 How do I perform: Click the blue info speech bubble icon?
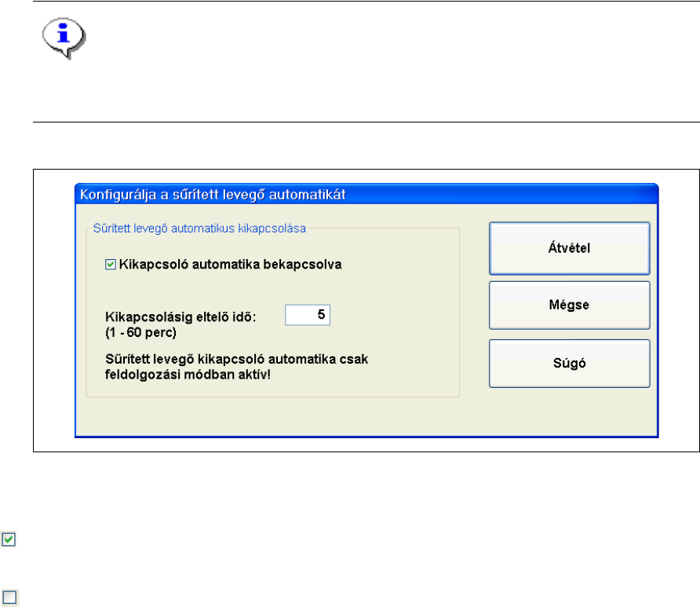(x=64, y=38)
